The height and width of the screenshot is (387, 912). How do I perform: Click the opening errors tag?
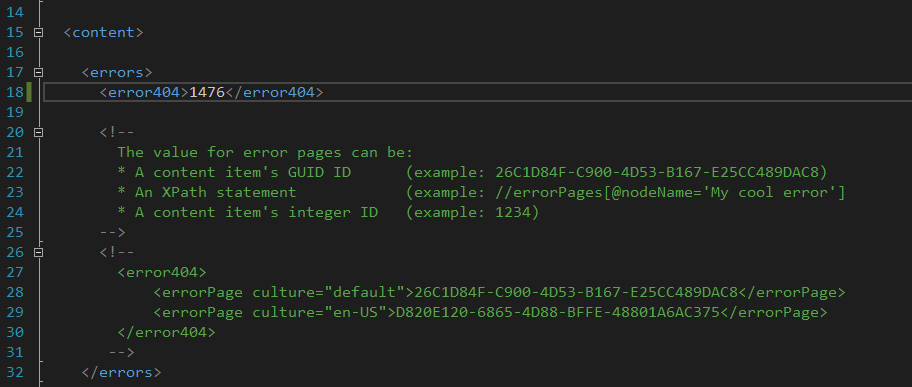tap(117, 73)
